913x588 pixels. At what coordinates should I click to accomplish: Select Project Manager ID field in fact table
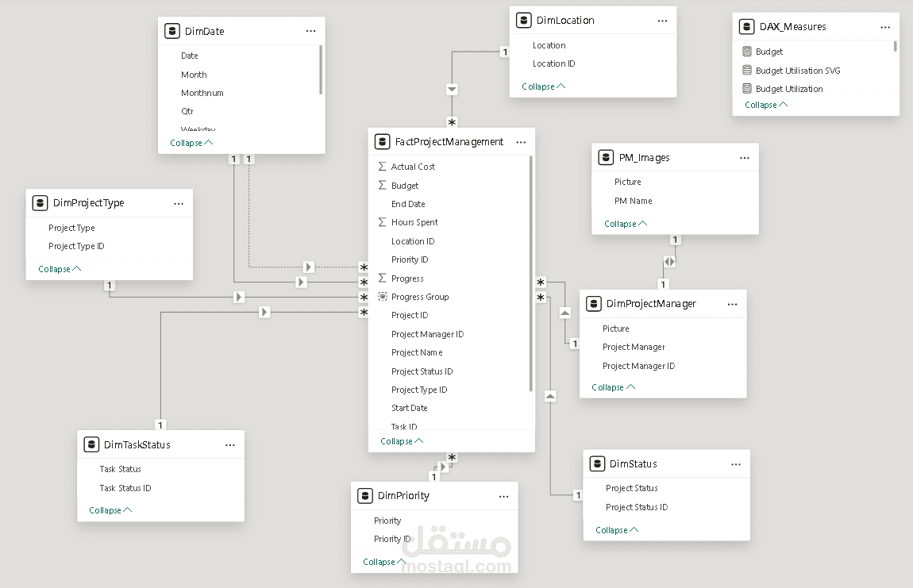coord(427,334)
